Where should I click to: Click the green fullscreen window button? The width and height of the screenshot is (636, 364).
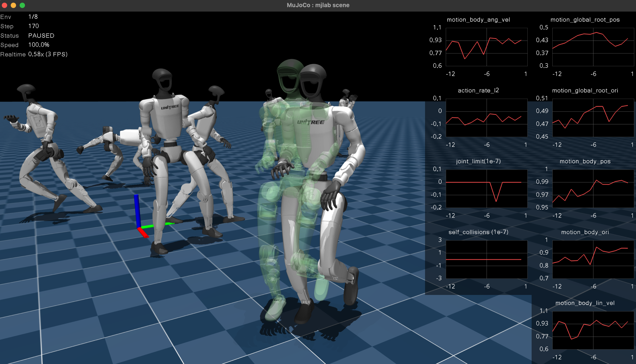(22, 5)
